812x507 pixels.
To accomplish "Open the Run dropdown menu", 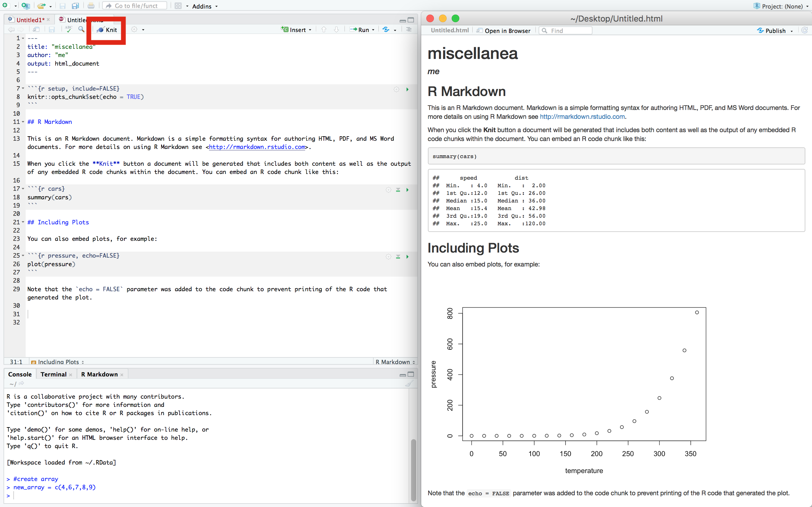I will point(373,30).
